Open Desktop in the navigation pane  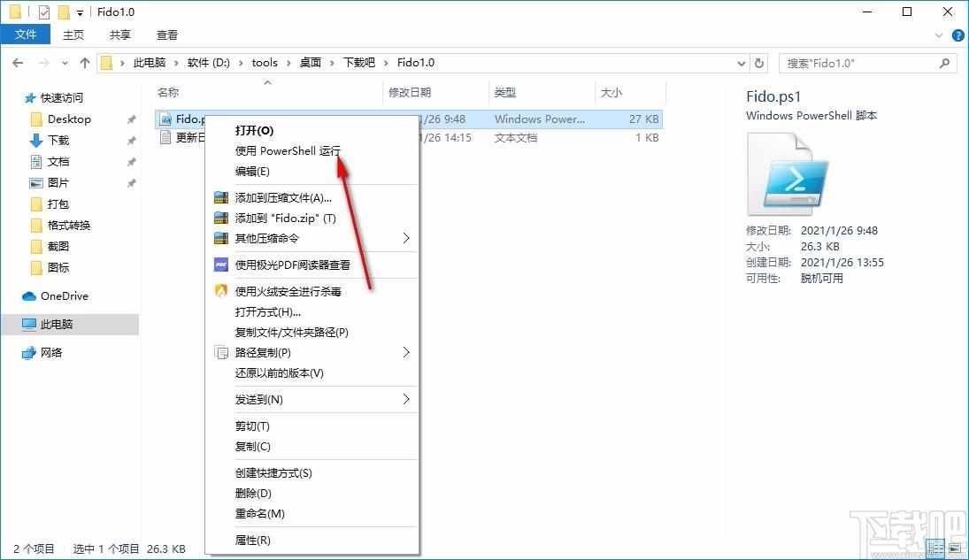69,119
